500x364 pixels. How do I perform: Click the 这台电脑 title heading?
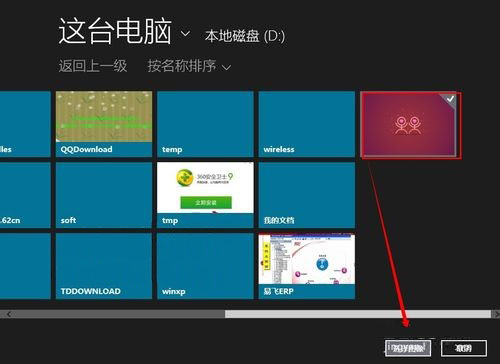click(115, 31)
